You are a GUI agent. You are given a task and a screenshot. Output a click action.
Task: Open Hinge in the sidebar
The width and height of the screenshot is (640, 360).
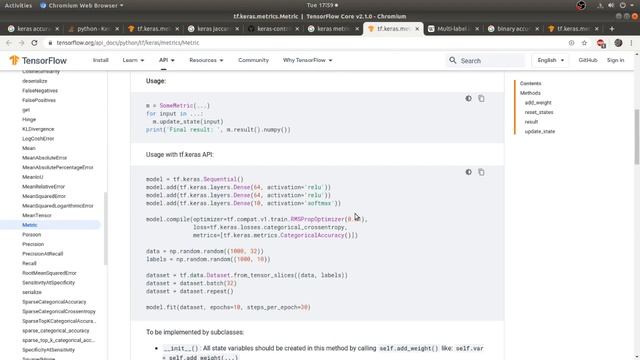point(29,119)
